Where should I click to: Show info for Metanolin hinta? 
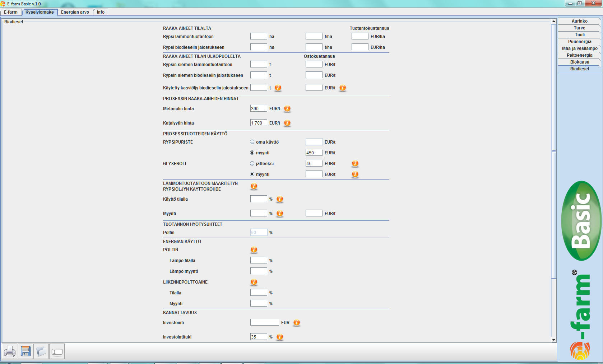point(287,109)
